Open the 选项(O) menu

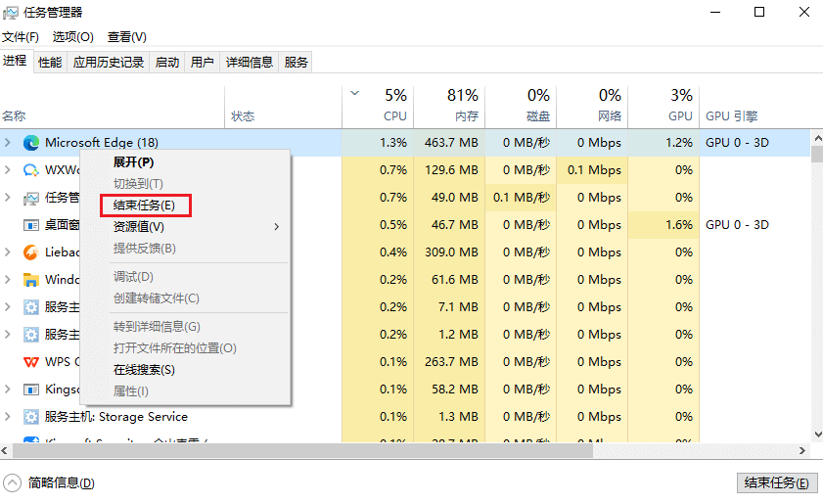coord(73,37)
